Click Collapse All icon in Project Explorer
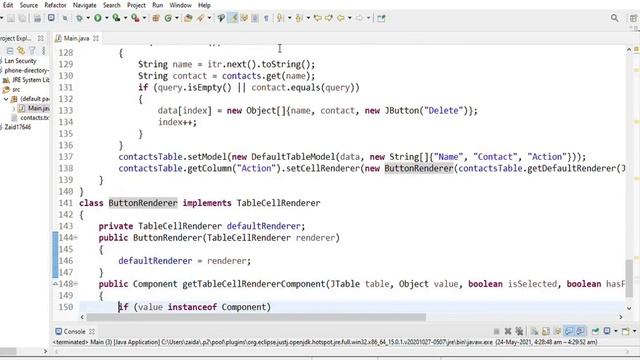 click(10, 51)
